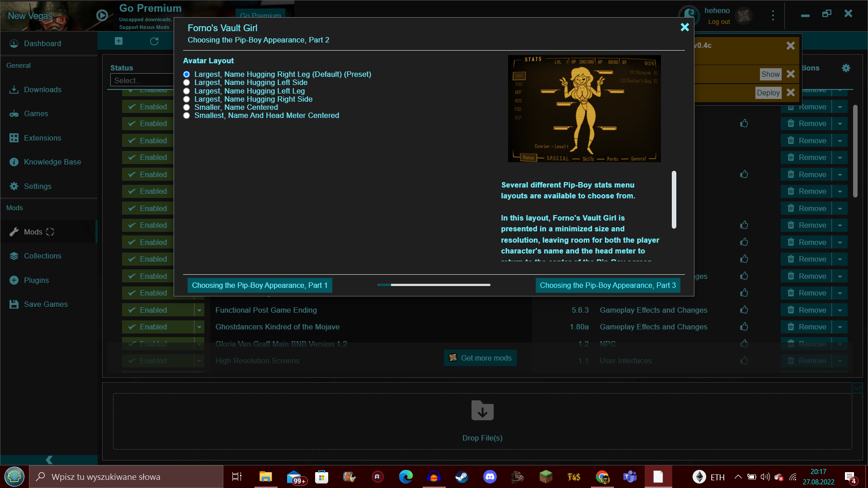This screenshot has width=868, height=488.
Task: Click the refresh icon in mods toolbar
Action: 154,41
